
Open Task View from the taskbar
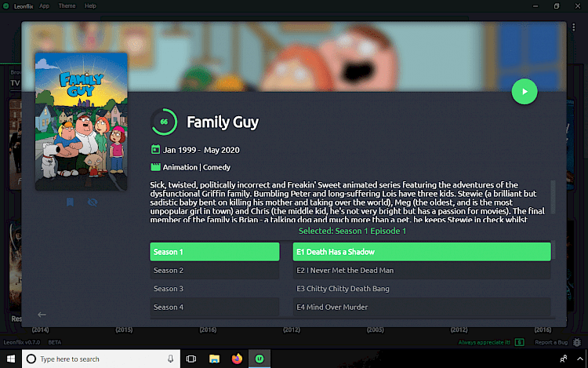click(x=191, y=359)
